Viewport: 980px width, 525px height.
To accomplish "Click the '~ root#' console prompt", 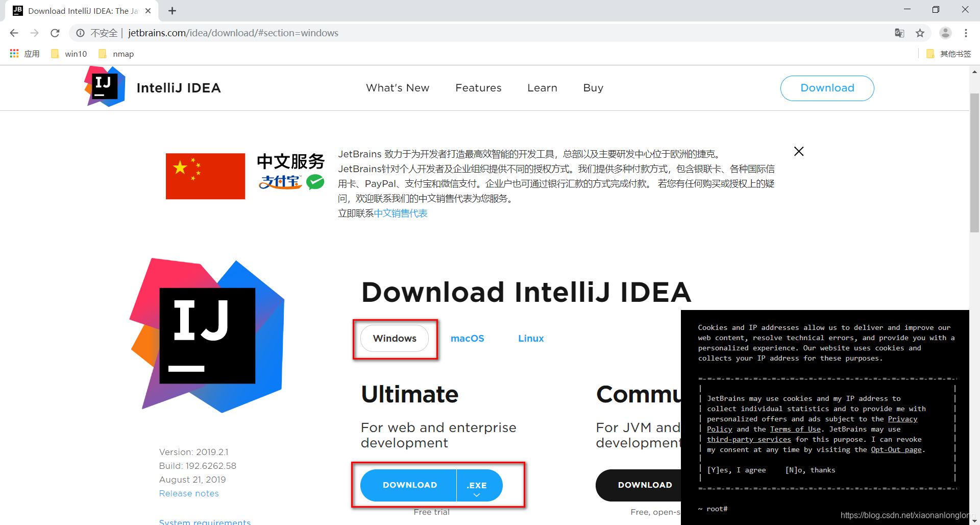I will point(713,509).
